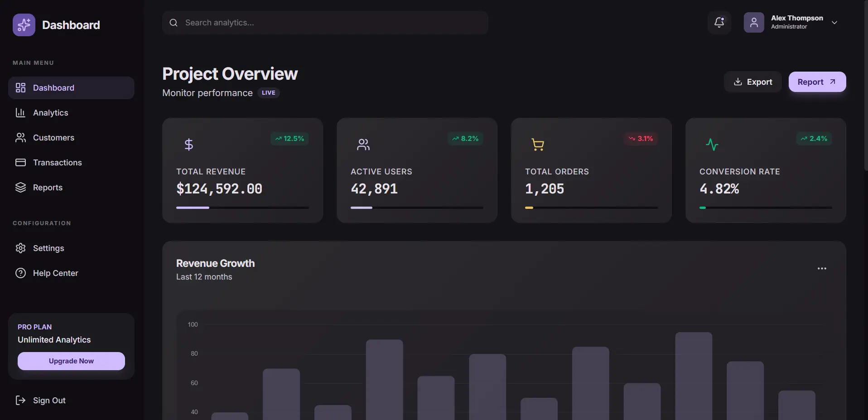
Task: Click the 4.82% conversion rate value
Action: click(719, 188)
